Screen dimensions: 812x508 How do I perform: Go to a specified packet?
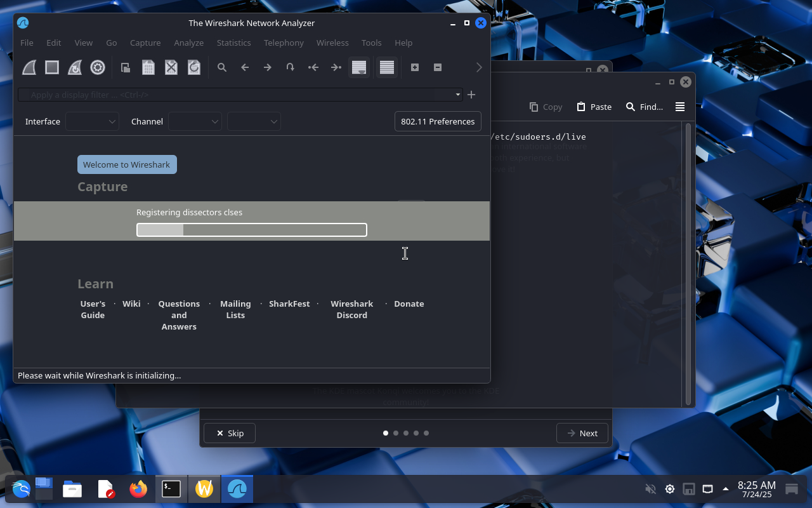[291, 67]
